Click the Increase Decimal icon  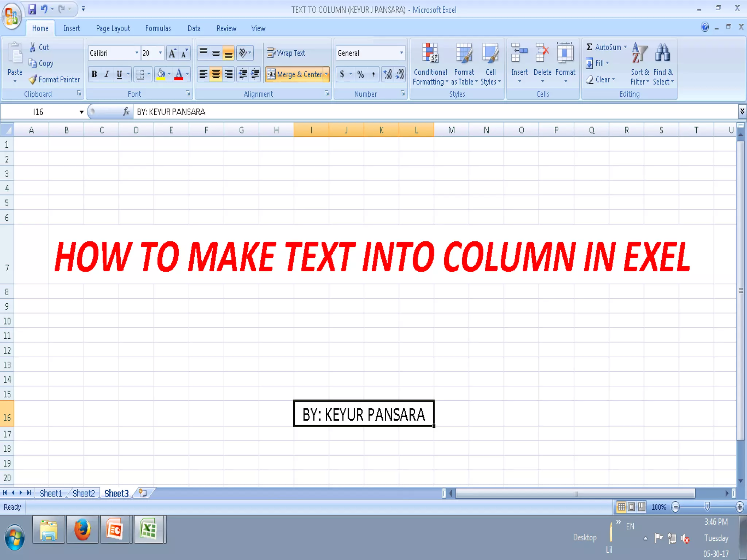388,74
